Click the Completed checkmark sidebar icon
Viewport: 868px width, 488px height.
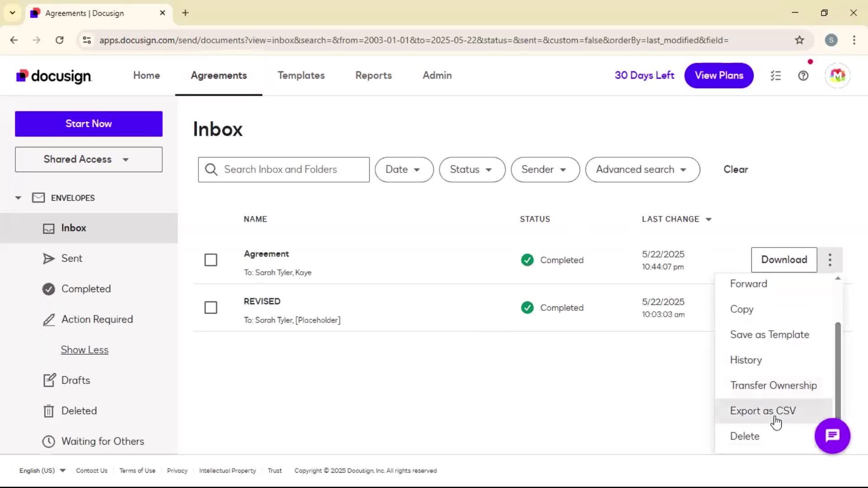48,289
